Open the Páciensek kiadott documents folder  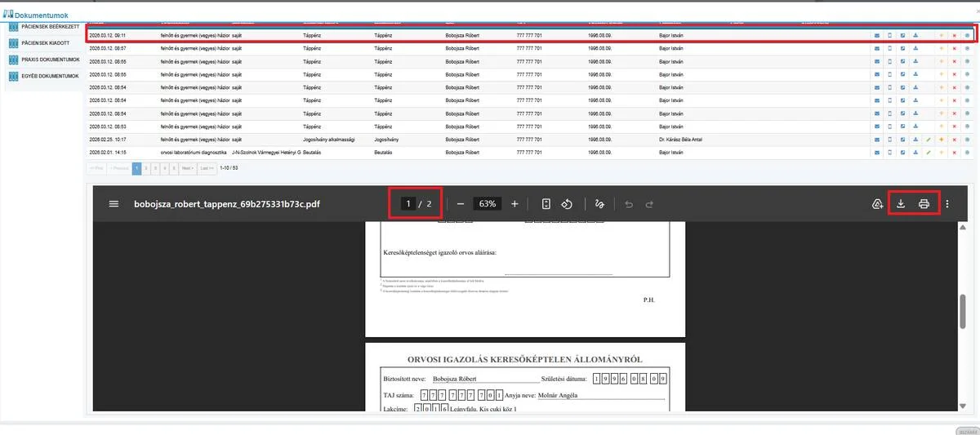click(x=44, y=42)
